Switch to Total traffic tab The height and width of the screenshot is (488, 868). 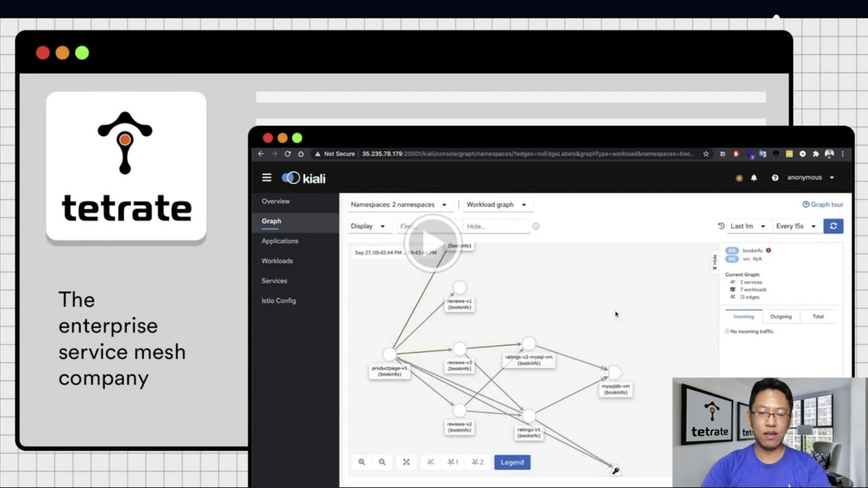pyautogui.click(x=818, y=317)
